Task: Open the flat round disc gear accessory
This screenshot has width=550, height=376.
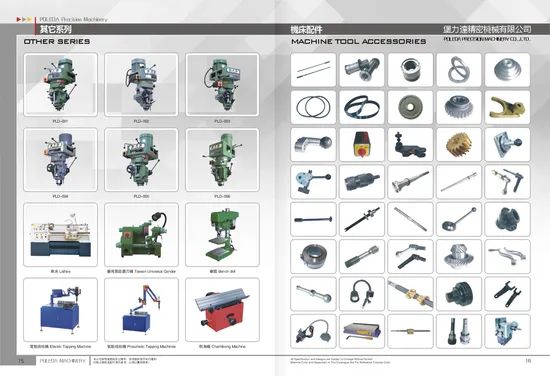Action: click(x=410, y=107)
